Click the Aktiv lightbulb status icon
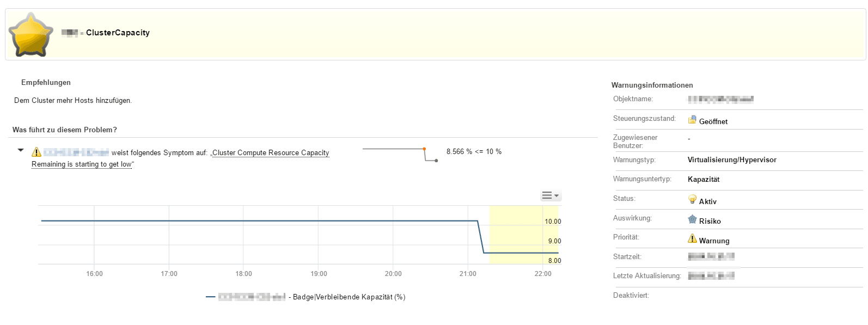The image size is (868, 325). pyautogui.click(x=692, y=199)
